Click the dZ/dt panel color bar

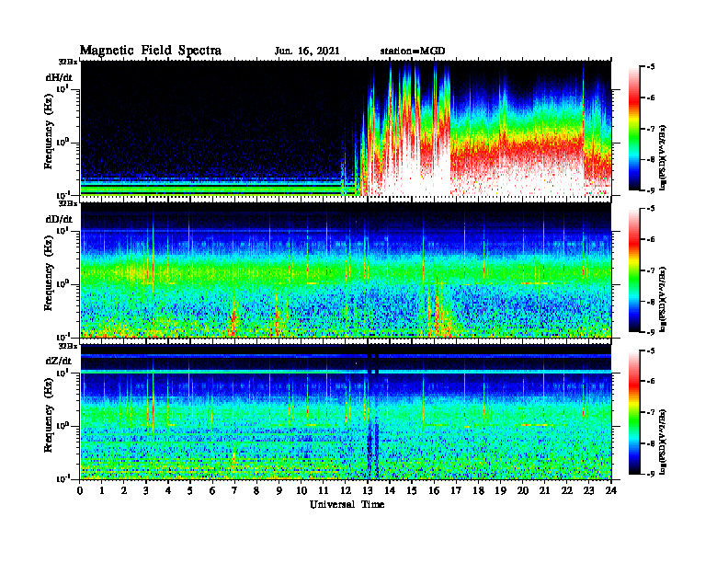coord(634,412)
